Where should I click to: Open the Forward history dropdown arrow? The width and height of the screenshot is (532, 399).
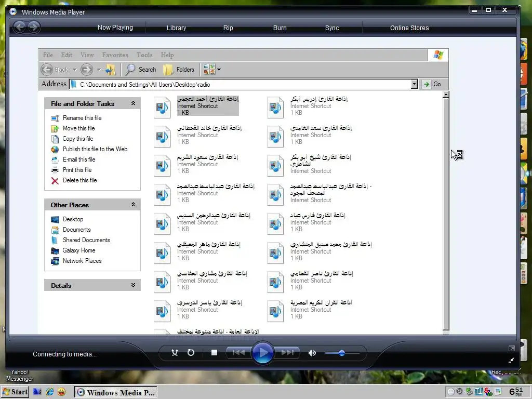pyautogui.click(x=99, y=70)
